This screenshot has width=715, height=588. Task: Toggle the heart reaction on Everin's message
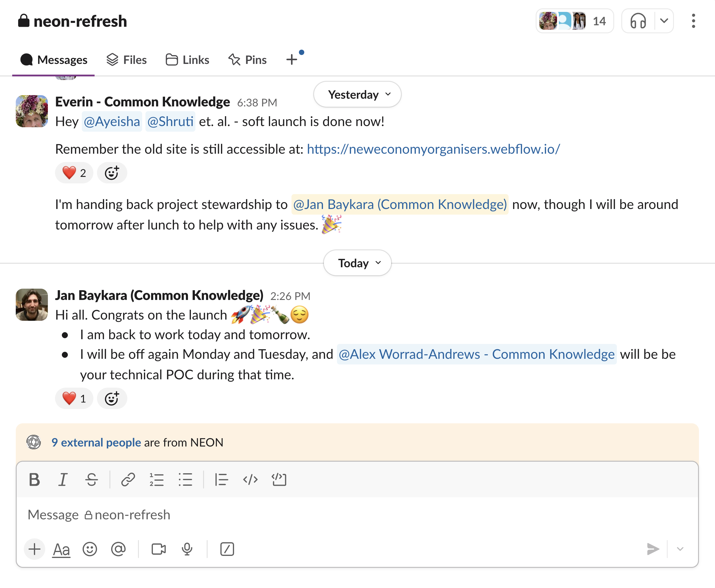(74, 173)
